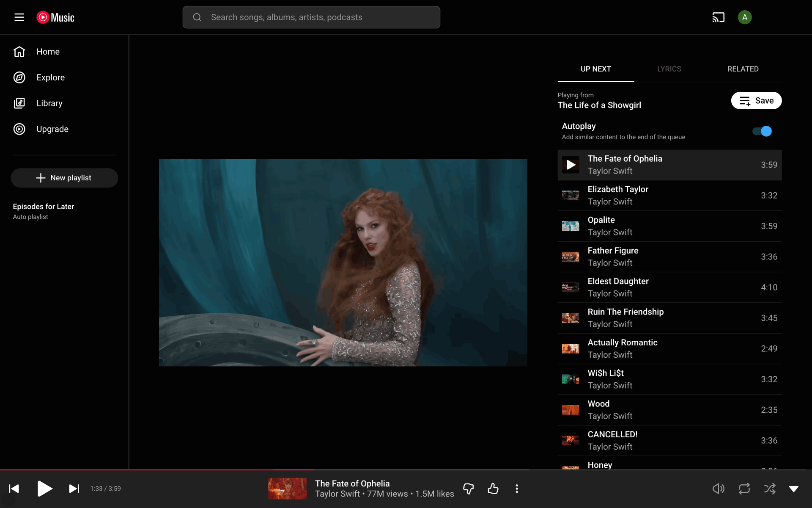
Task: Switch to the LYRICS tab
Action: [x=669, y=69]
